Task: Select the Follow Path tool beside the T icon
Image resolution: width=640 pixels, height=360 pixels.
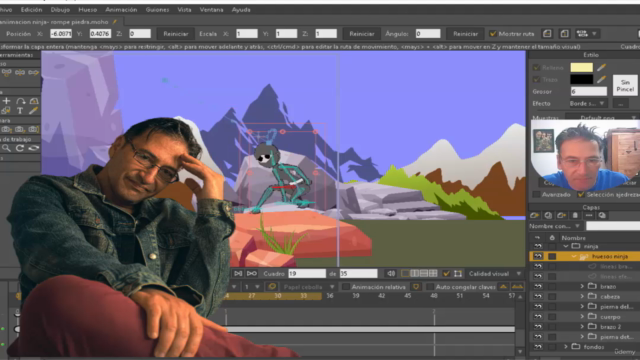Action: (x=6, y=111)
